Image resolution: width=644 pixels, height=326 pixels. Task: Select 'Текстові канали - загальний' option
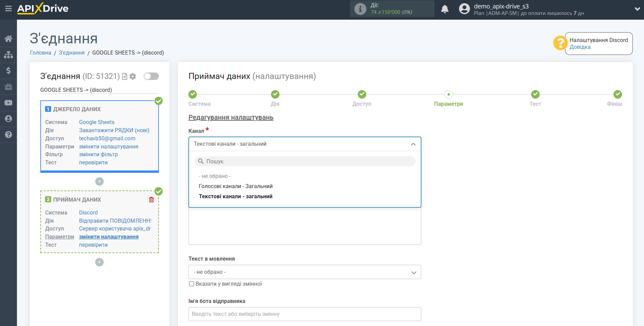click(x=236, y=197)
